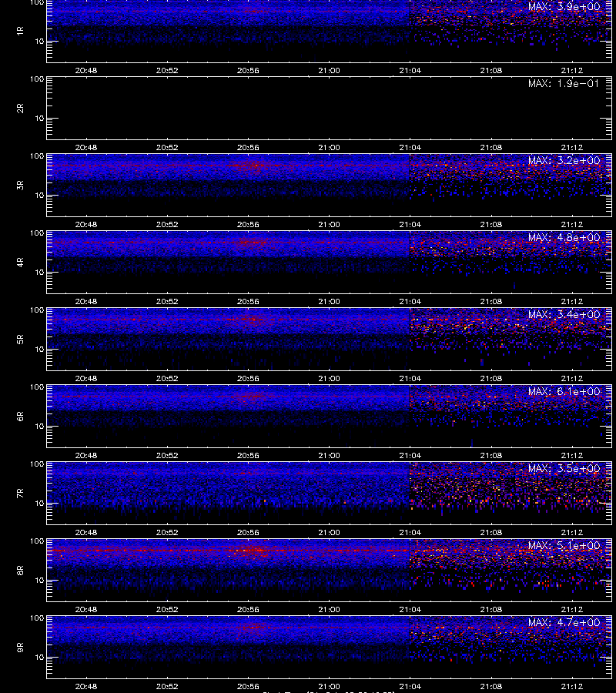616x693 pixels.
Task: Click the 8R spectrogram plot area
Action: [x=329, y=570]
